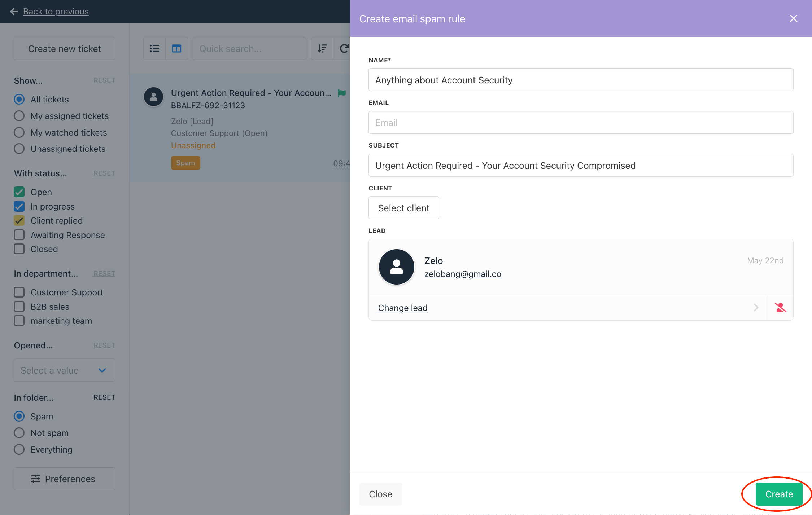Switch to split column view icon
Screen dimensions: 812x515
176,48
